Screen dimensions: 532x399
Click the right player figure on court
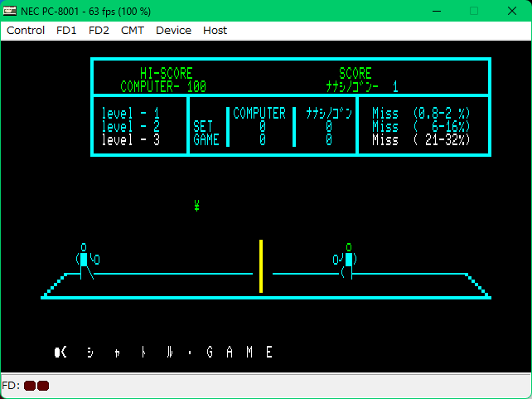pos(346,261)
